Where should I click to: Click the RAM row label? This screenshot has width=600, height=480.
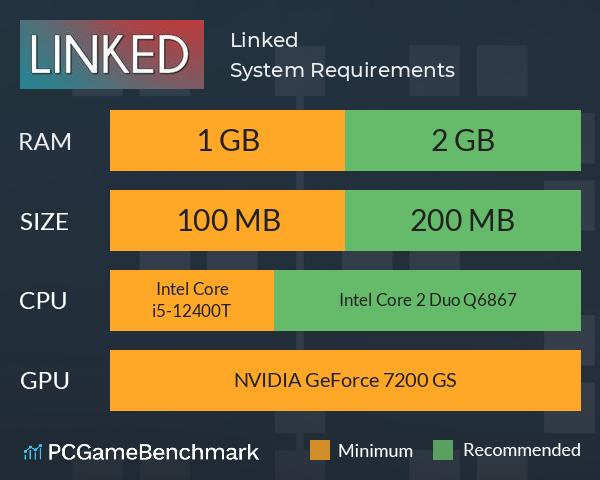coord(45,142)
